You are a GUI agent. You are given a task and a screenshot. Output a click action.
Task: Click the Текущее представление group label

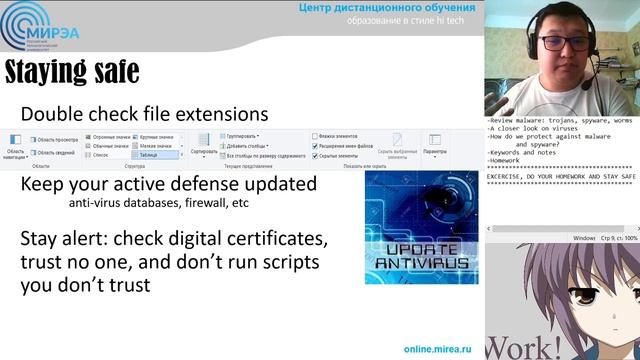[x=248, y=166]
